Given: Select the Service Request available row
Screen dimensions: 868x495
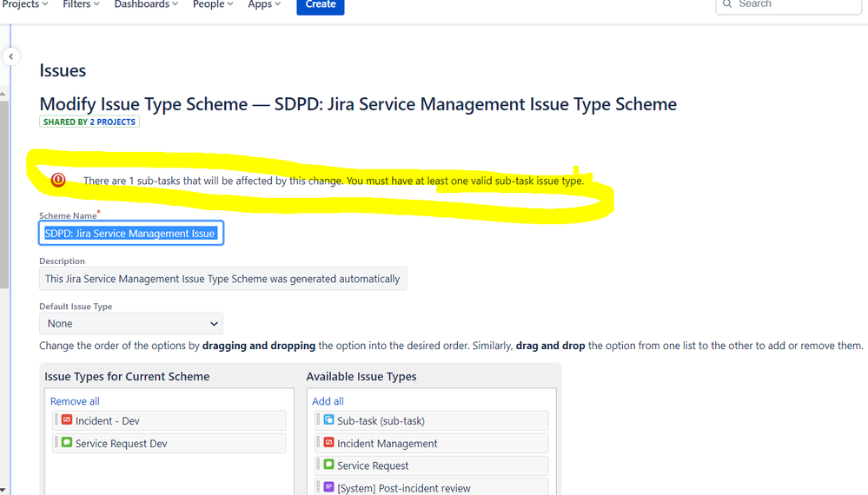Looking at the screenshot, I should (x=431, y=465).
